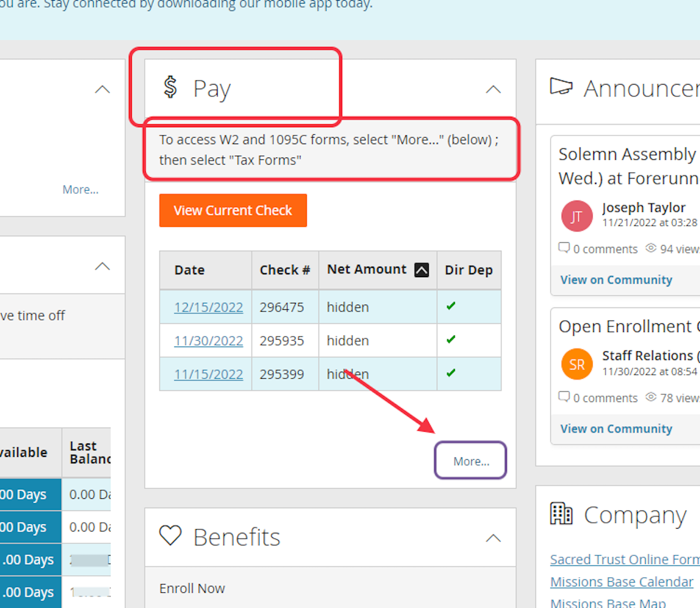Click the Net Amount sort arrow icon
Screen dimensions: 700x608
coord(421,270)
